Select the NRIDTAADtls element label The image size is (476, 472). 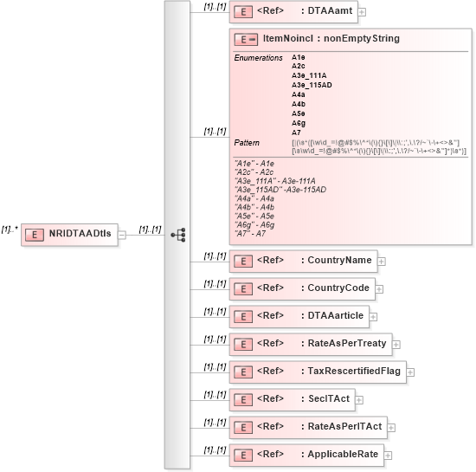pyautogui.click(x=80, y=234)
